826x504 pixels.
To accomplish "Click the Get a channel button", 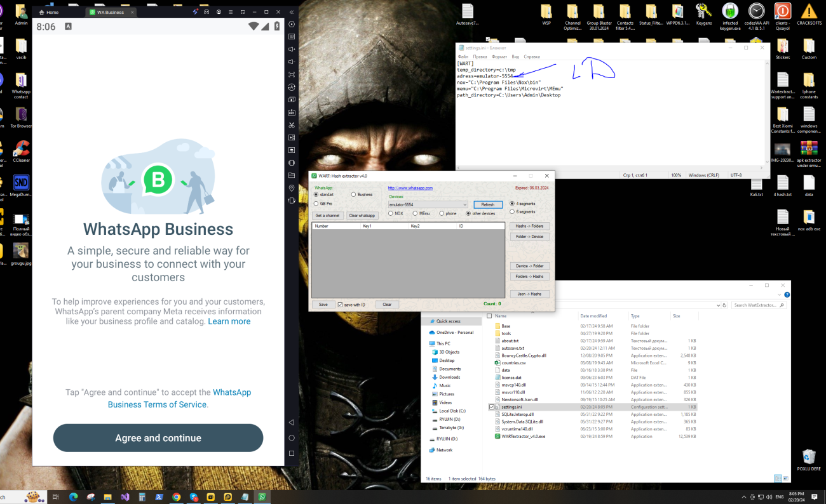I will [327, 216].
